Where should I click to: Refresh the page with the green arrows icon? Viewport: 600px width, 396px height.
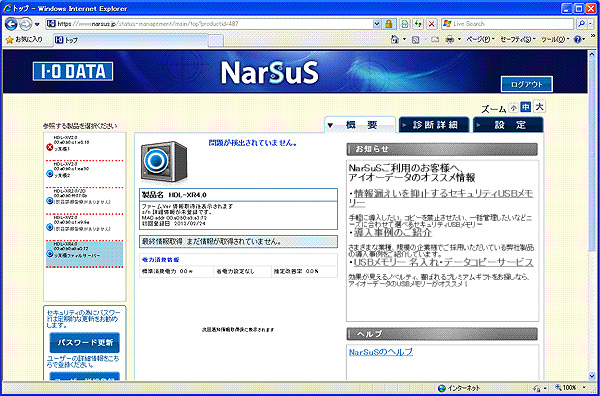click(x=418, y=24)
